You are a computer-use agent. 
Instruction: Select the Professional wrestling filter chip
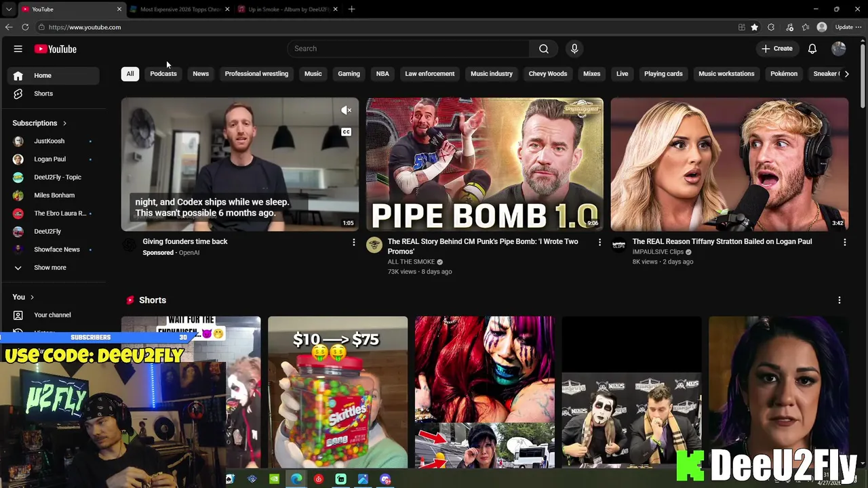tap(256, 74)
